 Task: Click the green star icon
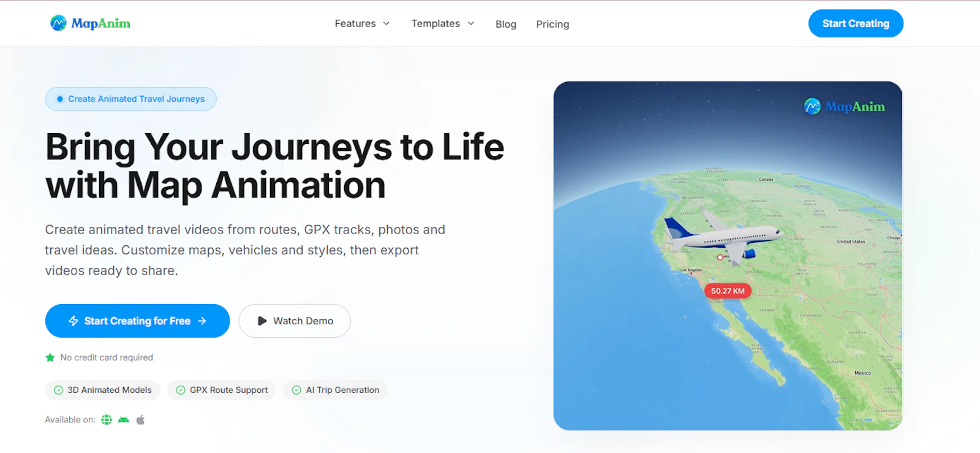tap(50, 357)
